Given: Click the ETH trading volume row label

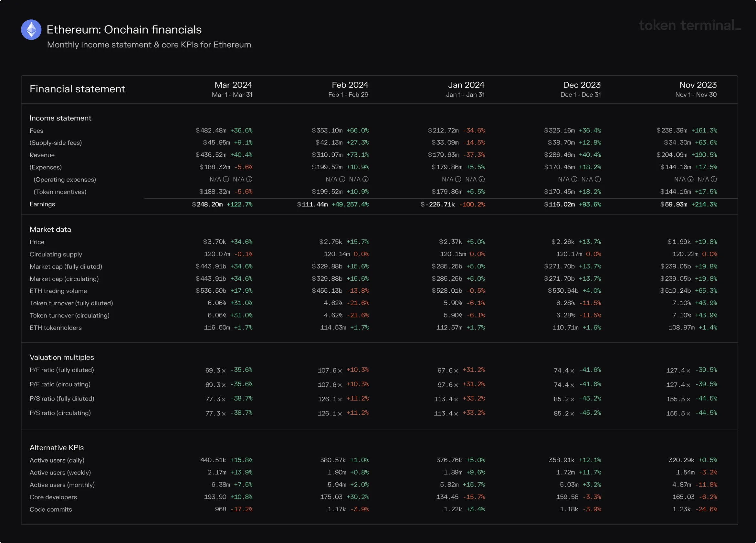Looking at the screenshot, I should (58, 291).
